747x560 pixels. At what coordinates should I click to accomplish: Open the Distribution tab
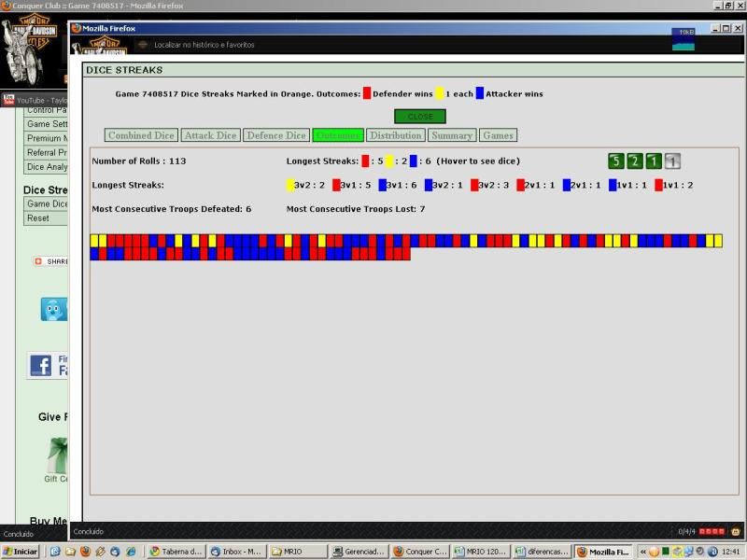click(x=396, y=135)
